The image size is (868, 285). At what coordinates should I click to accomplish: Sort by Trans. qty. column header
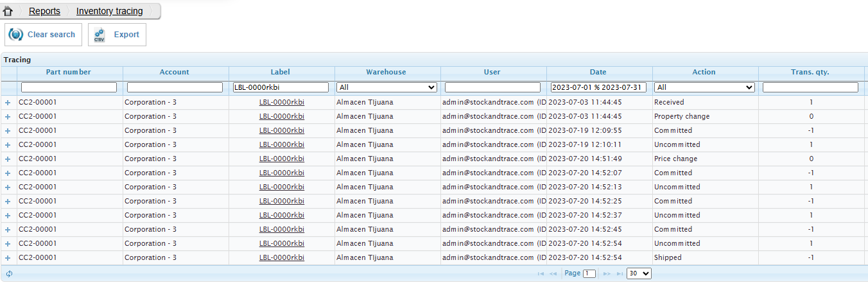(x=810, y=73)
